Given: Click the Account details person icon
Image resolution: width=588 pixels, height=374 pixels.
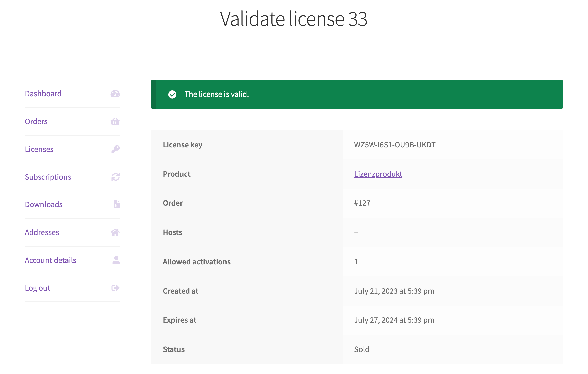Looking at the screenshot, I should [116, 260].
